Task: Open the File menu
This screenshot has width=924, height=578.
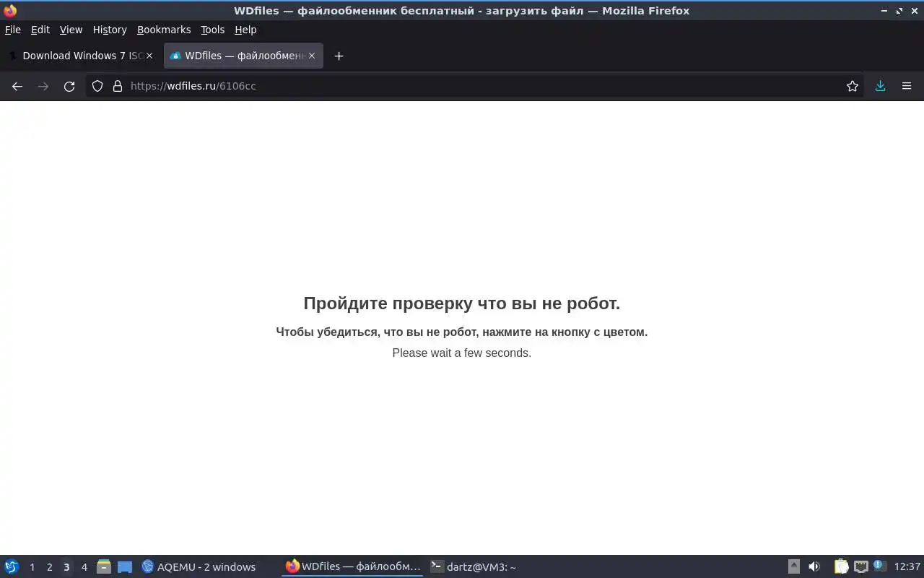Action: (x=13, y=30)
